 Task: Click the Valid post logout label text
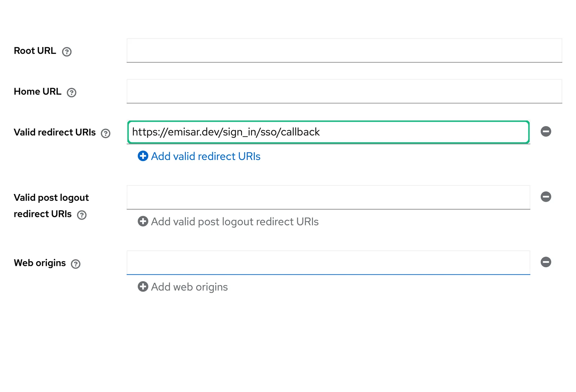tap(51, 206)
